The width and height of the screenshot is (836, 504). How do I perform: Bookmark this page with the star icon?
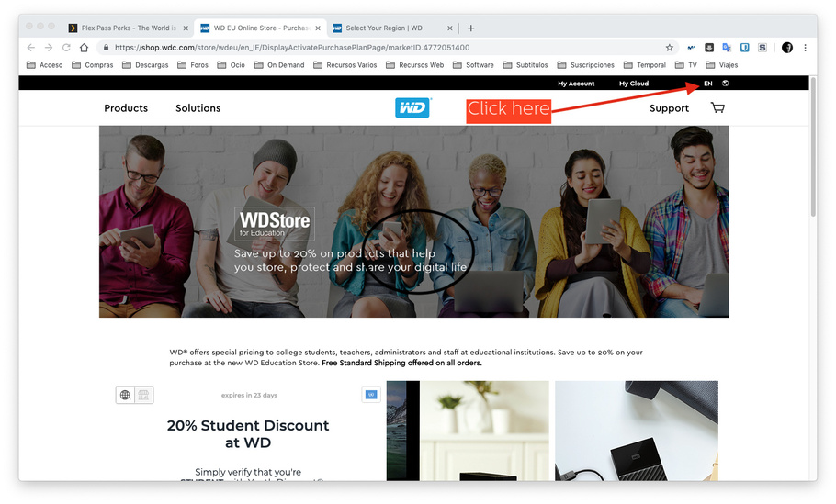tap(669, 48)
